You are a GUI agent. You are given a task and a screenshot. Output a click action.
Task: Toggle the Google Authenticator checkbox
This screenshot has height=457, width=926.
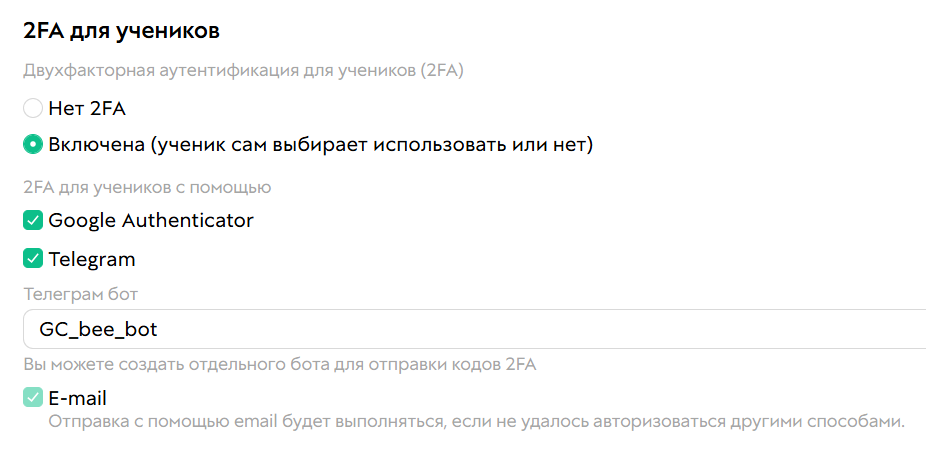click(33, 220)
